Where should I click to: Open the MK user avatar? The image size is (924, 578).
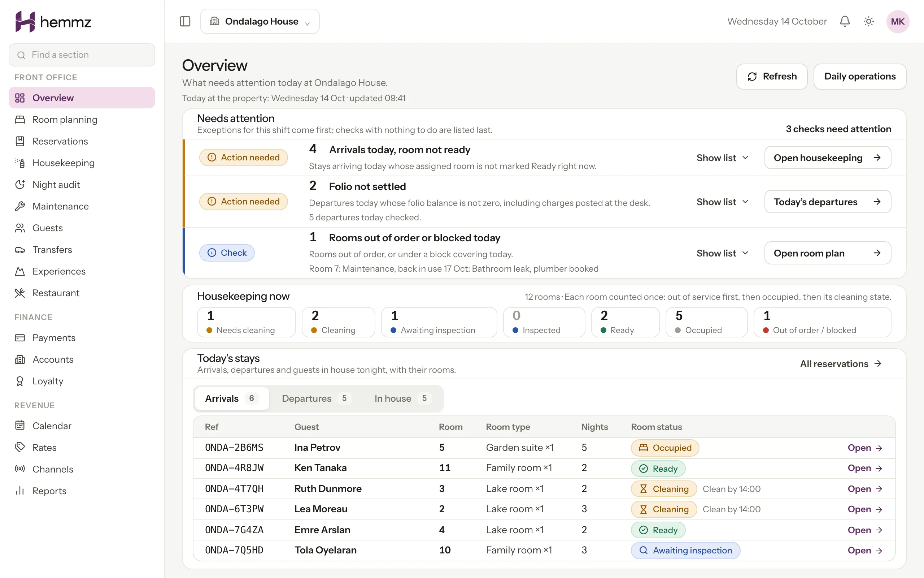click(x=897, y=21)
